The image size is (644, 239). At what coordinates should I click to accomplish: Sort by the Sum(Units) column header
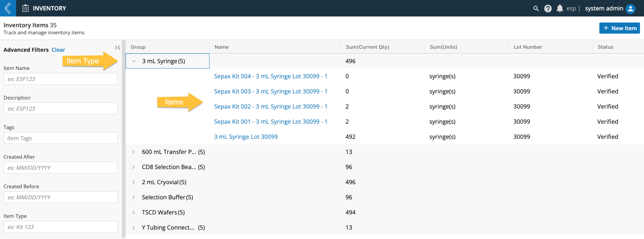coord(443,47)
